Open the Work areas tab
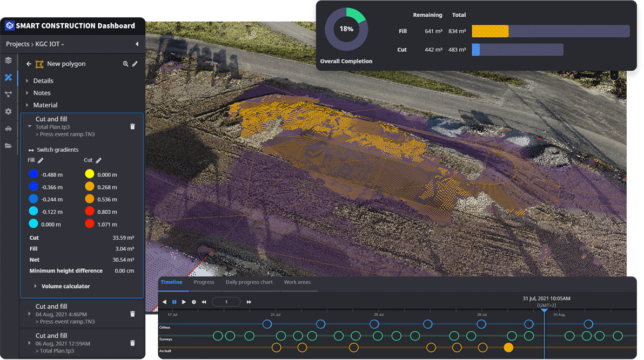Screen dimensions: 644x360 (297, 282)
